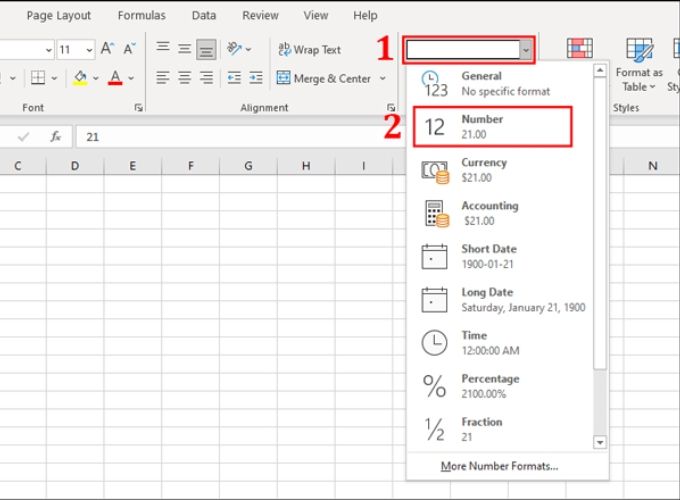Select column H header
This screenshot has height=500, width=680.
point(306,166)
